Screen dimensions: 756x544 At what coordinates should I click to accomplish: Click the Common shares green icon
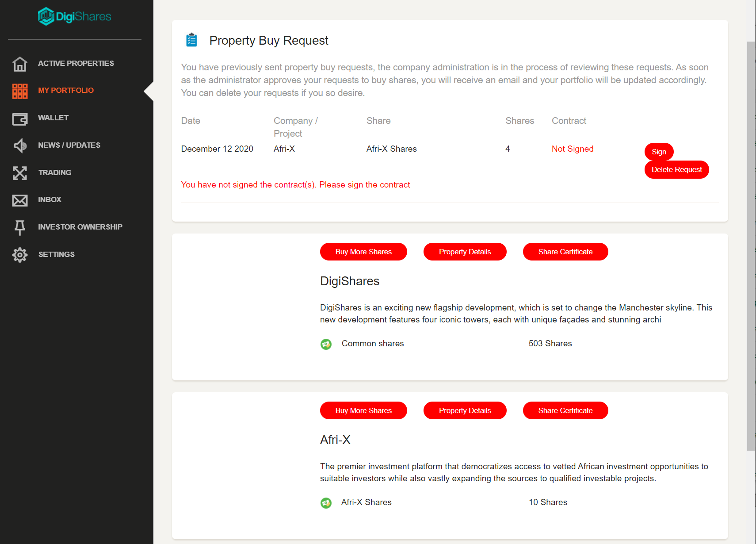[x=326, y=344]
